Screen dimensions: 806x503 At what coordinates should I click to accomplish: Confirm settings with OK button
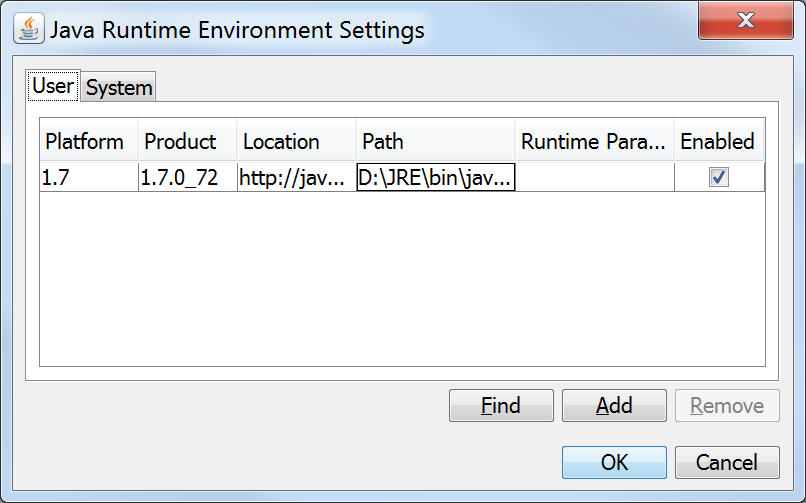pos(614,462)
